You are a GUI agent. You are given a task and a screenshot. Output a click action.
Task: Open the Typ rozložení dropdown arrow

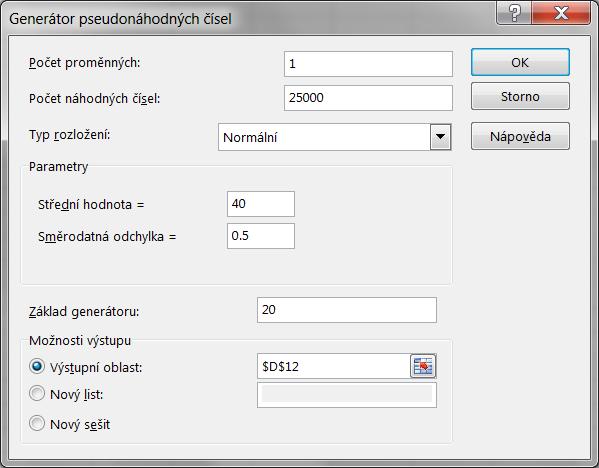(x=440, y=137)
